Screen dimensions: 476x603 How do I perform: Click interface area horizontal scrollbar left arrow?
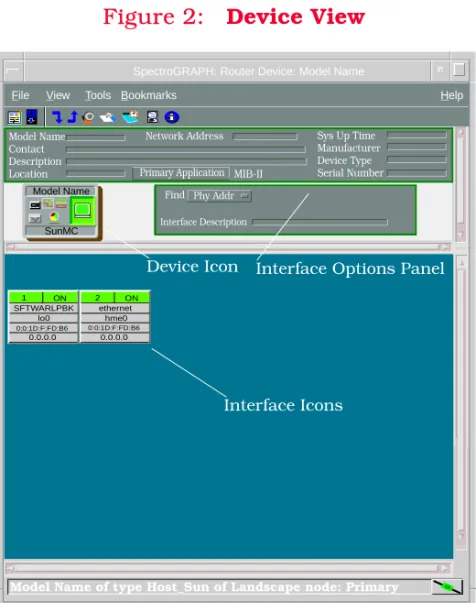tap(11, 568)
